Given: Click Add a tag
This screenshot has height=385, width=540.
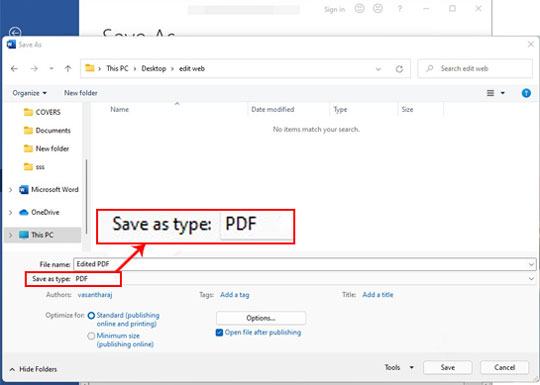Looking at the screenshot, I should 235,295.
